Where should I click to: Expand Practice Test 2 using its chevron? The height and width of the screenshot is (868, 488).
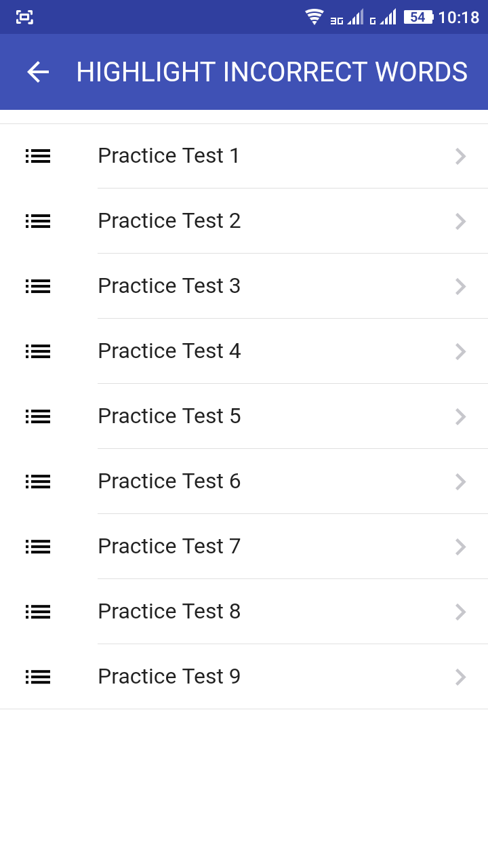point(461,221)
